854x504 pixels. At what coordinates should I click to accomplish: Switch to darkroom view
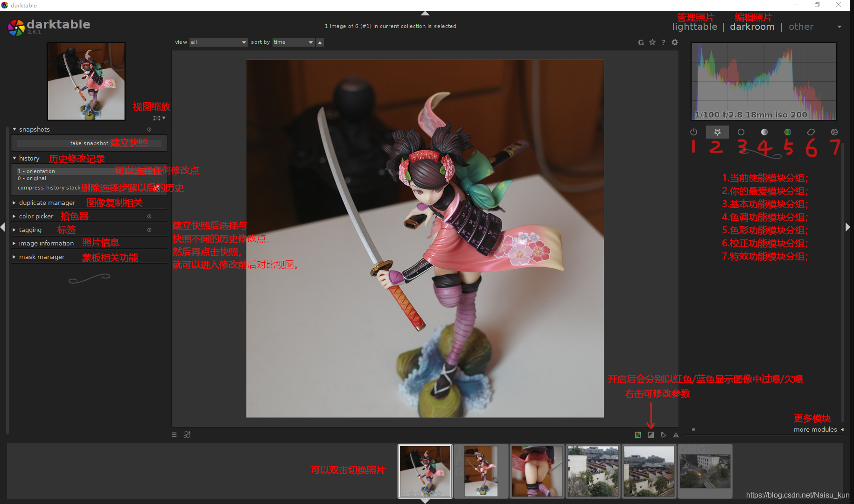tap(752, 27)
